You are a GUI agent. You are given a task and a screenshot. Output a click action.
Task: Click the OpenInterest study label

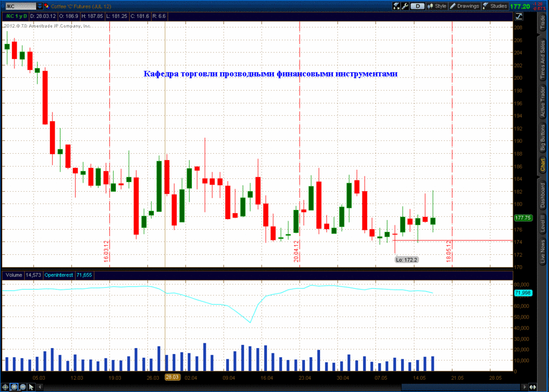click(x=58, y=275)
